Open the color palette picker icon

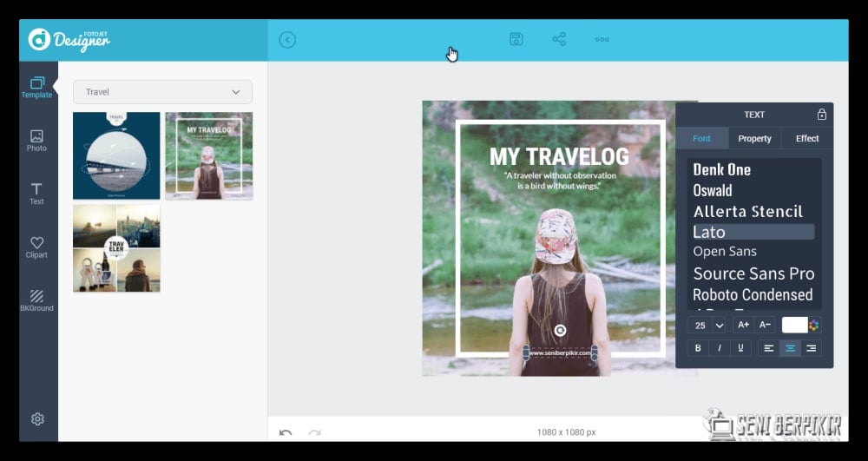pos(814,326)
